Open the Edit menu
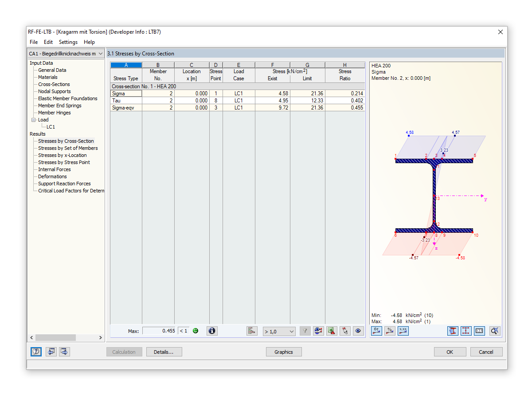 [x=48, y=42]
